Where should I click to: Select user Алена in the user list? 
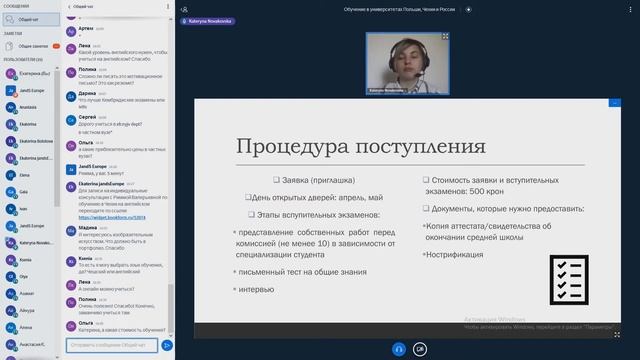tap(29, 327)
